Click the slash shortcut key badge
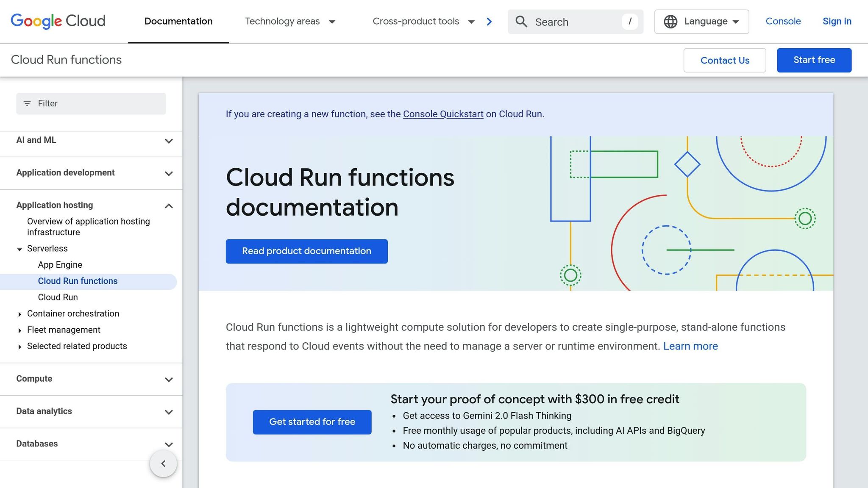868x488 pixels. point(630,21)
